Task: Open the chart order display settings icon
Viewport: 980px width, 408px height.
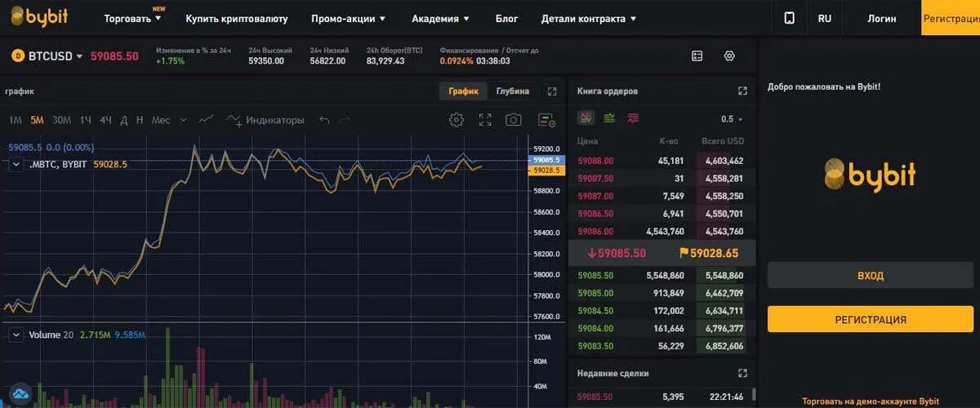Action: click(x=546, y=120)
